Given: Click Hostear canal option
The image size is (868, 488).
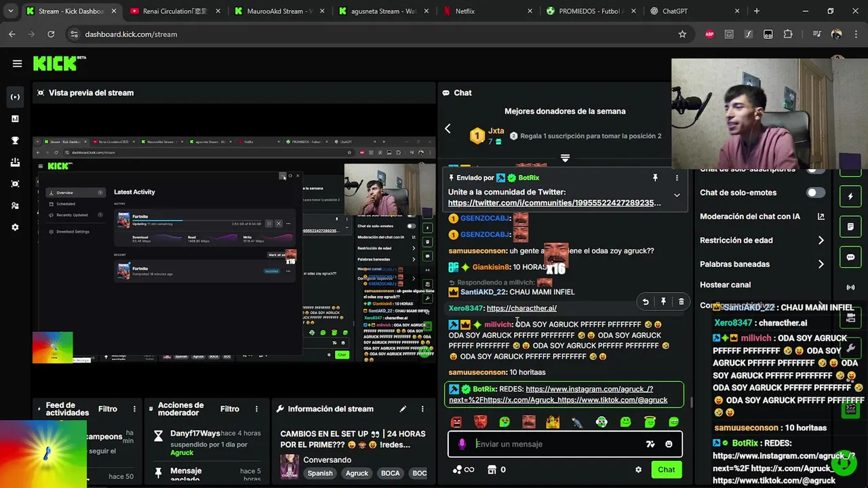Looking at the screenshot, I should pyautogui.click(x=725, y=285).
